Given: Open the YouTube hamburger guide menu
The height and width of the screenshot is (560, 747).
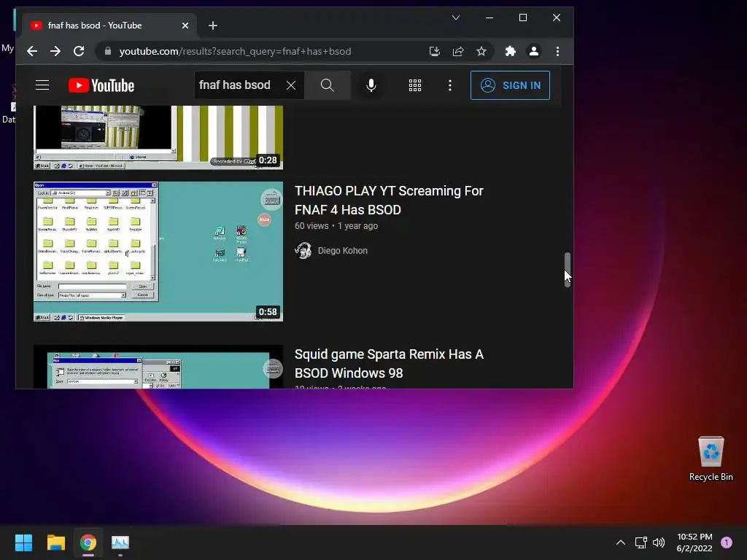Looking at the screenshot, I should point(42,85).
